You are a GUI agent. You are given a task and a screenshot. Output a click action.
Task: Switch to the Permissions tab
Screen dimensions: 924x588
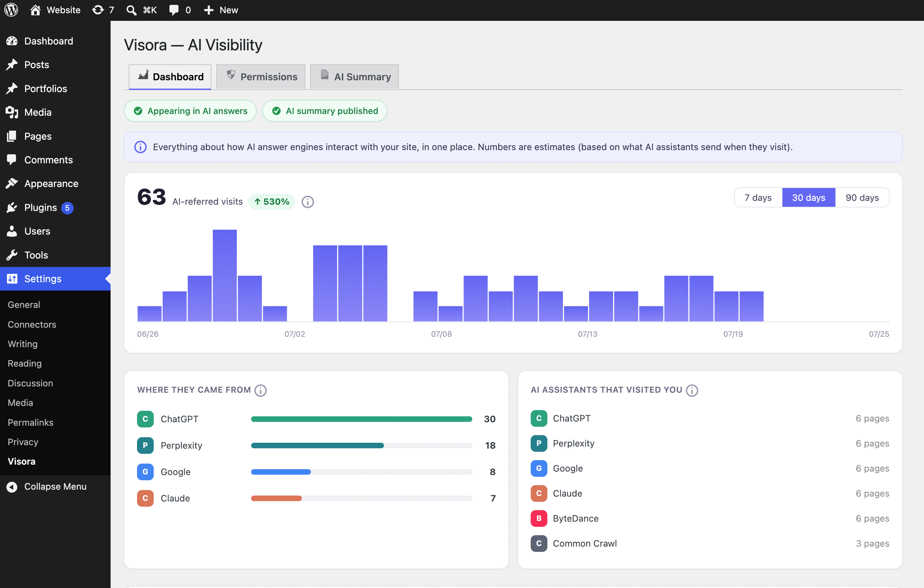[x=261, y=77]
